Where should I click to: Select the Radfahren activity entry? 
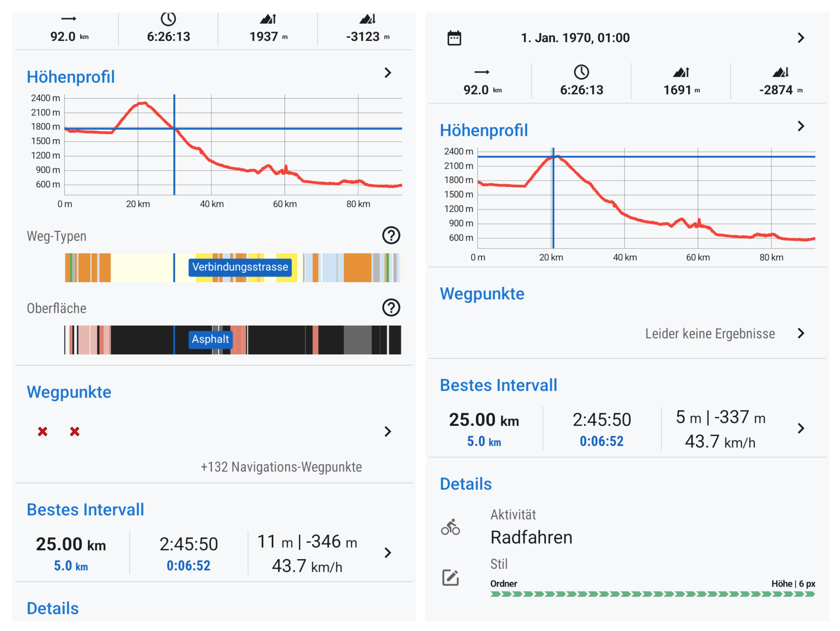click(531, 538)
